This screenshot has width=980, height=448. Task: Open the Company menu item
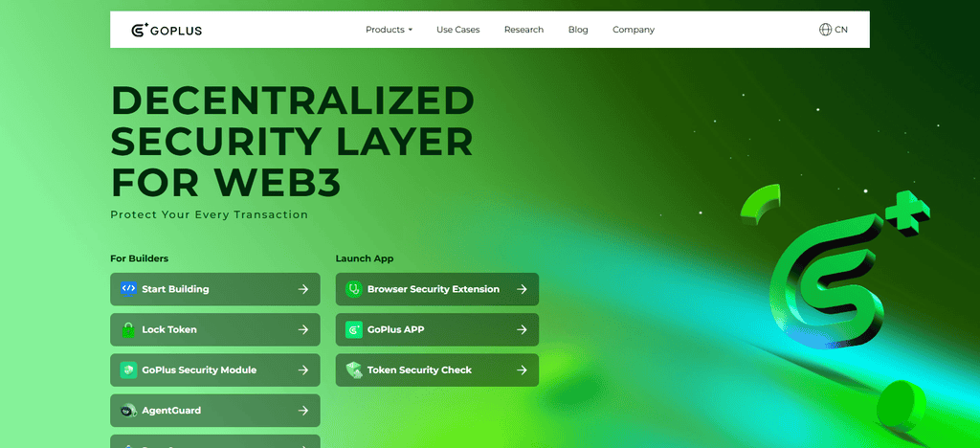click(634, 30)
